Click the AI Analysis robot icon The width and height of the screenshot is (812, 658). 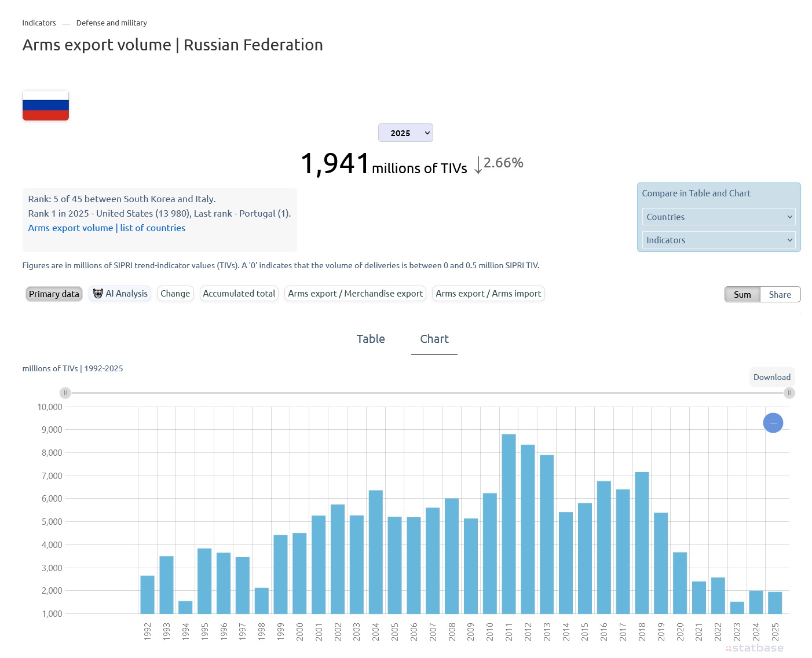(x=98, y=294)
